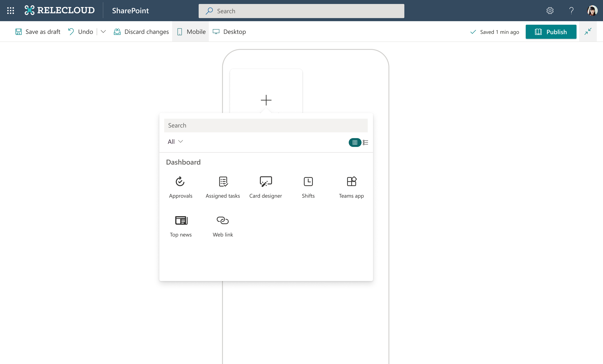Select the Web link card
This screenshot has width=603, height=364.
[223, 226]
